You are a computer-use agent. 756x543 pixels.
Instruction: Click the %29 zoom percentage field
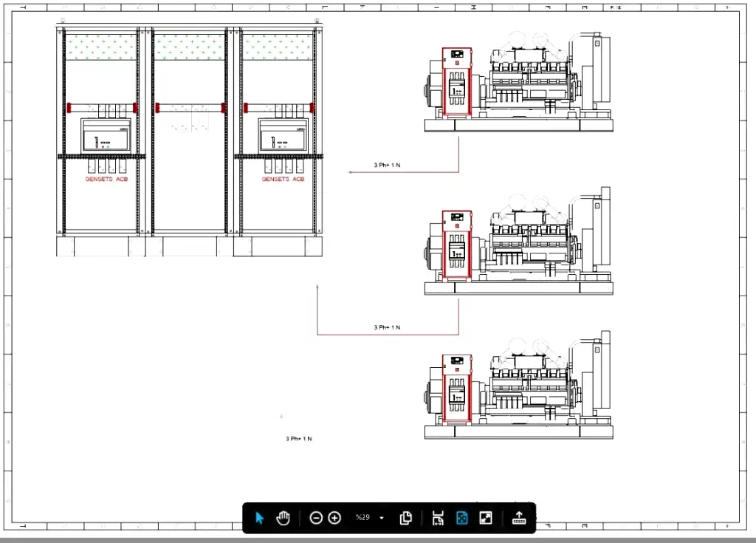(362, 518)
